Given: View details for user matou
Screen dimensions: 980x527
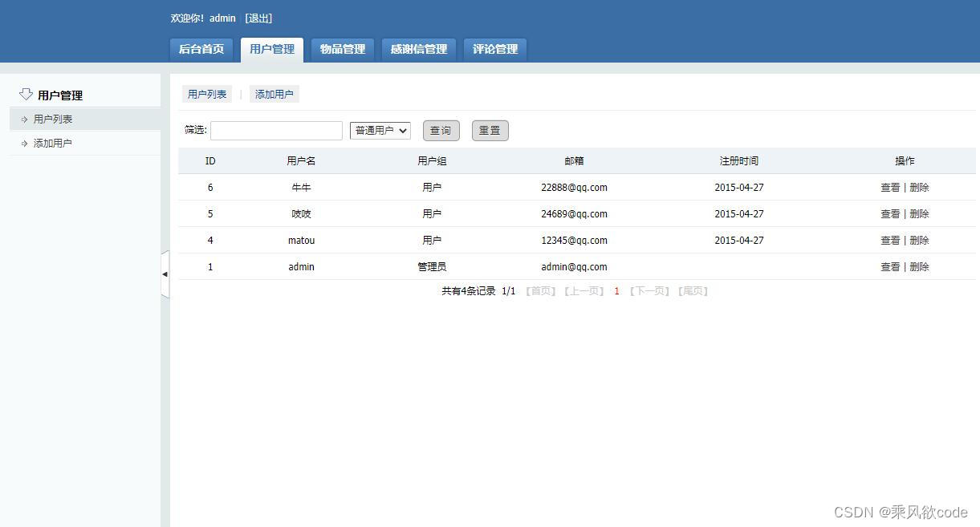Looking at the screenshot, I should [890, 241].
